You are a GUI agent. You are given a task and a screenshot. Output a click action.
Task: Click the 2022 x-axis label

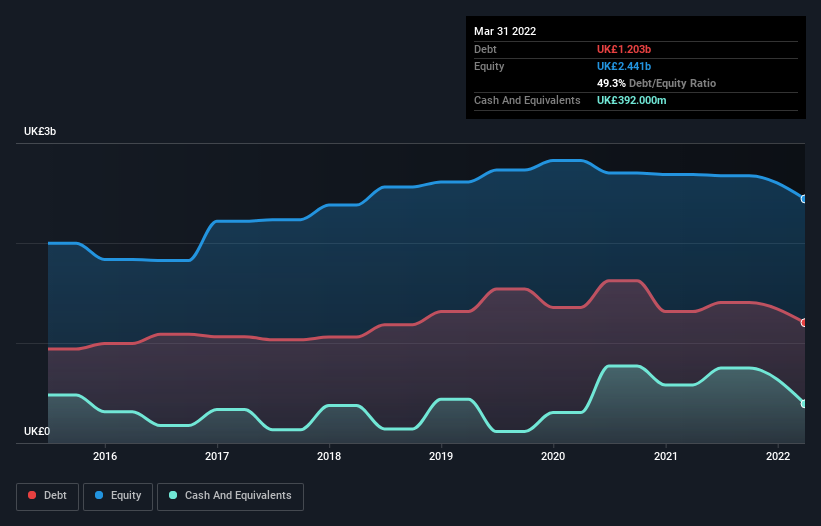coord(778,456)
